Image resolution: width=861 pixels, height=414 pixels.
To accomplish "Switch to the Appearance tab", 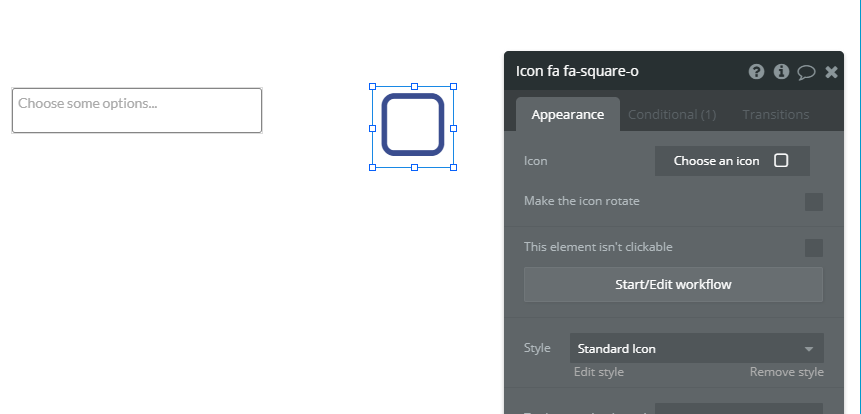I will point(568,114).
